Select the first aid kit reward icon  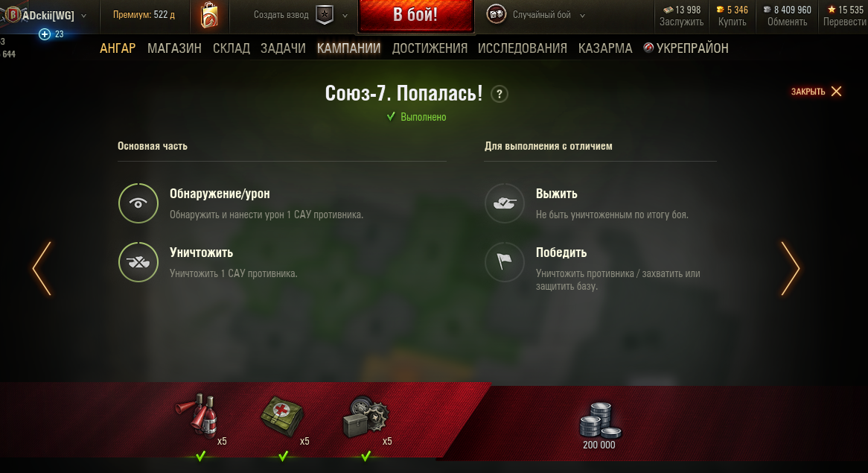coord(282,416)
